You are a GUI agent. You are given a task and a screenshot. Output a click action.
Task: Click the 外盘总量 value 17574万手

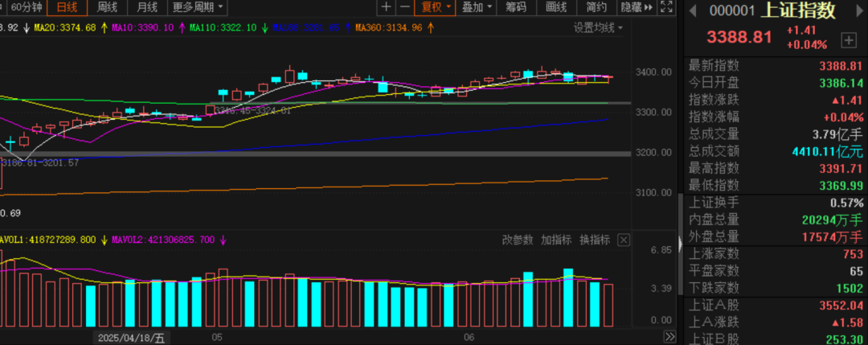(x=833, y=237)
